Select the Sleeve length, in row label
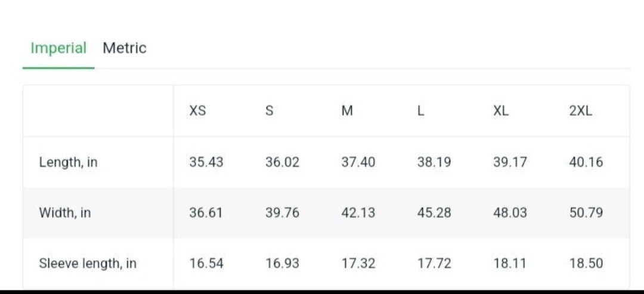644x294 pixels. [88, 264]
